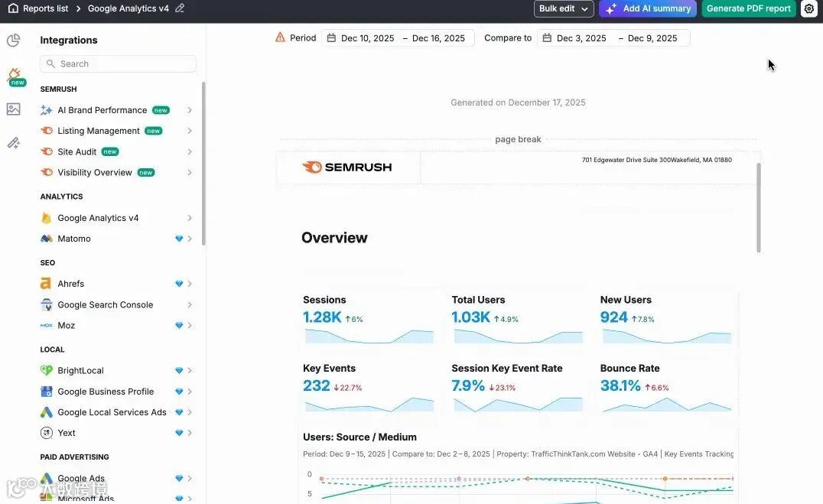The height and width of the screenshot is (504, 823).
Task: Click the Period end date Dec 16, 2025
Action: pos(438,37)
